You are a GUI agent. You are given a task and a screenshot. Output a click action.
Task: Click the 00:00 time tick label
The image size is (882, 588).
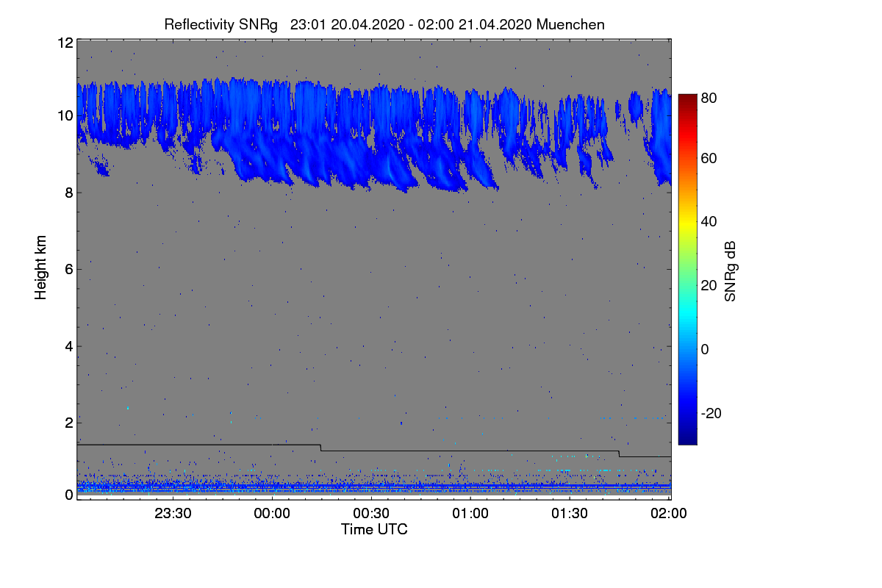coord(273,514)
